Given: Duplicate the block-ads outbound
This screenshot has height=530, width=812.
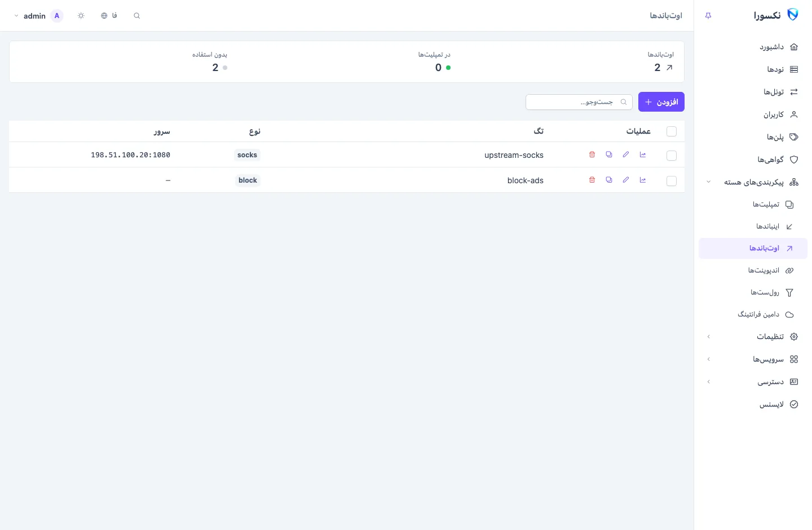Looking at the screenshot, I should (609, 180).
